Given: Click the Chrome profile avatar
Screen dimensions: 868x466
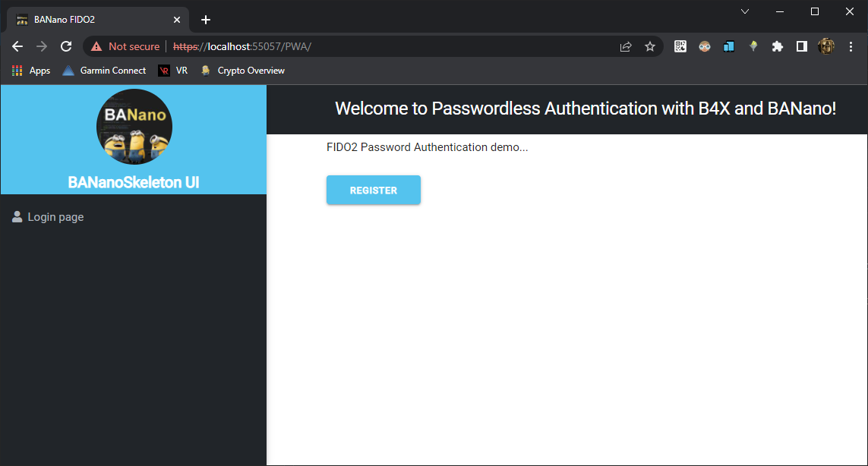Looking at the screenshot, I should coord(826,46).
